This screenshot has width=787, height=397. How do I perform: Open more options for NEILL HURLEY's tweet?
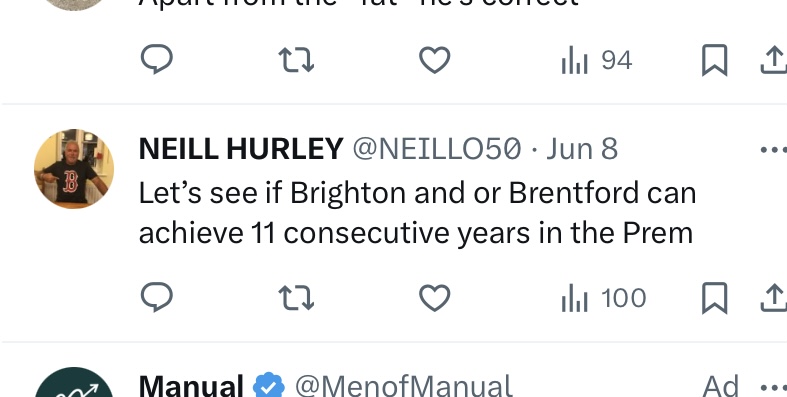[x=774, y=150]
